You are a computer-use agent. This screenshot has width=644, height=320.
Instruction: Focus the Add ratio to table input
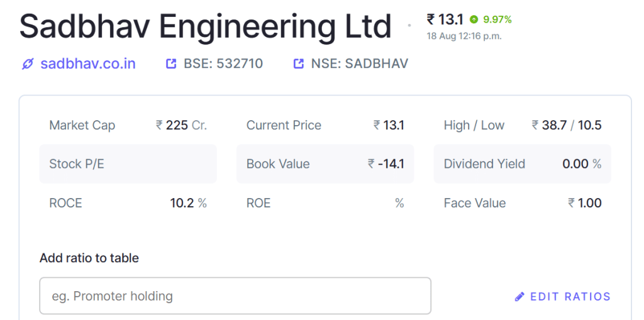click(235, 295)
